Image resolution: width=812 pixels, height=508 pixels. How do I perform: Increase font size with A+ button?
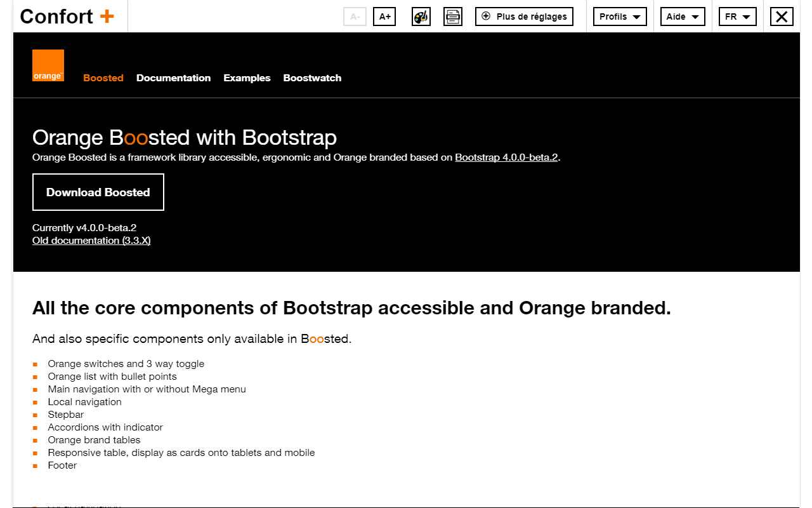coord(384,17)
